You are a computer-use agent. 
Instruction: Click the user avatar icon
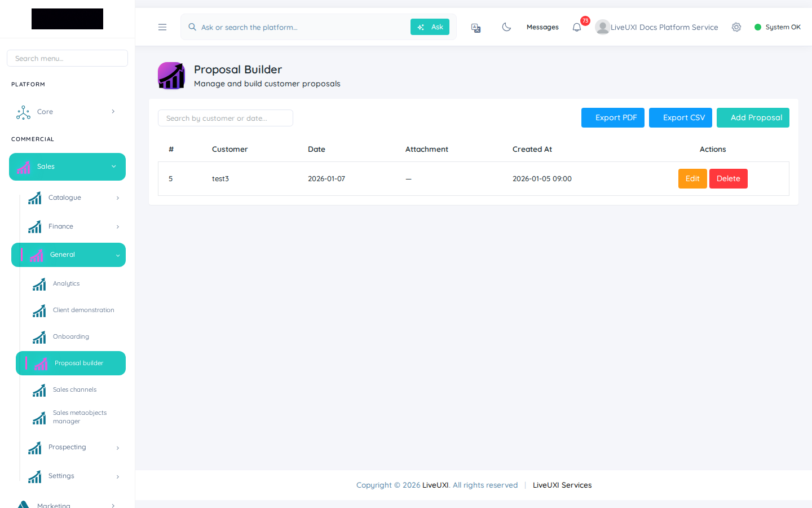click(x=602, y=27)
